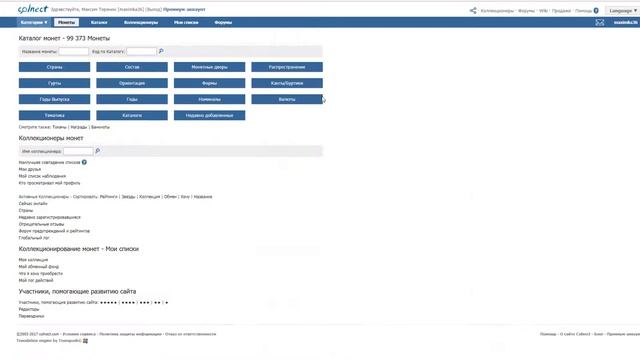Select the Монеты tab
Viewport: 640px width, 360px height.
tap(66, 22)
